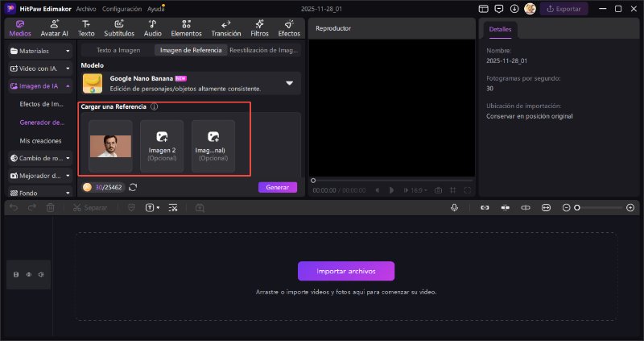Click the download icon in the title bar
Screen dimensions: 644x341
pyautogui.click(x=514, y=8)
